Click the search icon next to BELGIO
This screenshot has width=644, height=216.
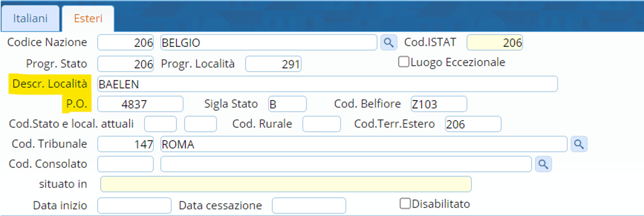tap(389, 43)
